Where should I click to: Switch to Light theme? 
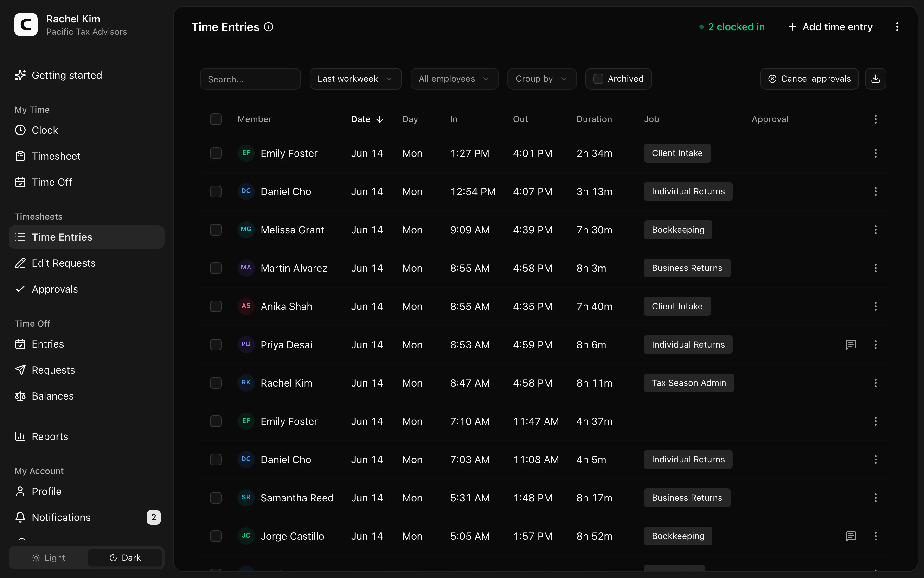click(49, 558)
